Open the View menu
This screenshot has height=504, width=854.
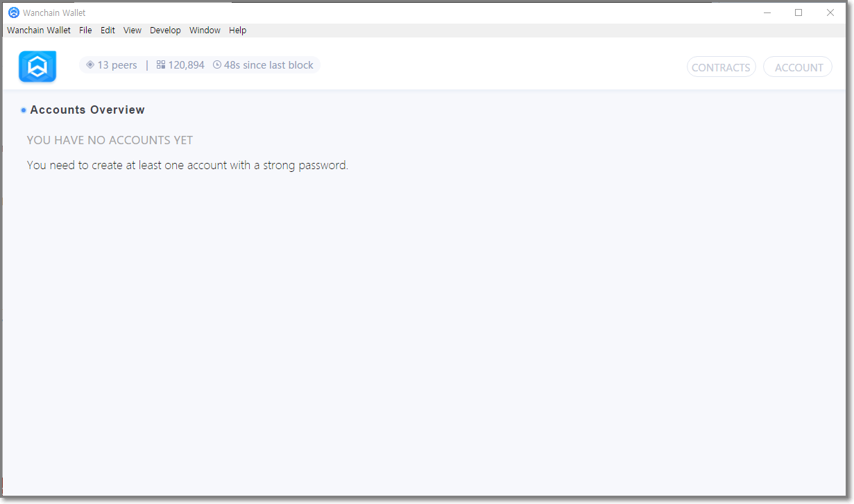pyautogui.click(x=133, y=31)
